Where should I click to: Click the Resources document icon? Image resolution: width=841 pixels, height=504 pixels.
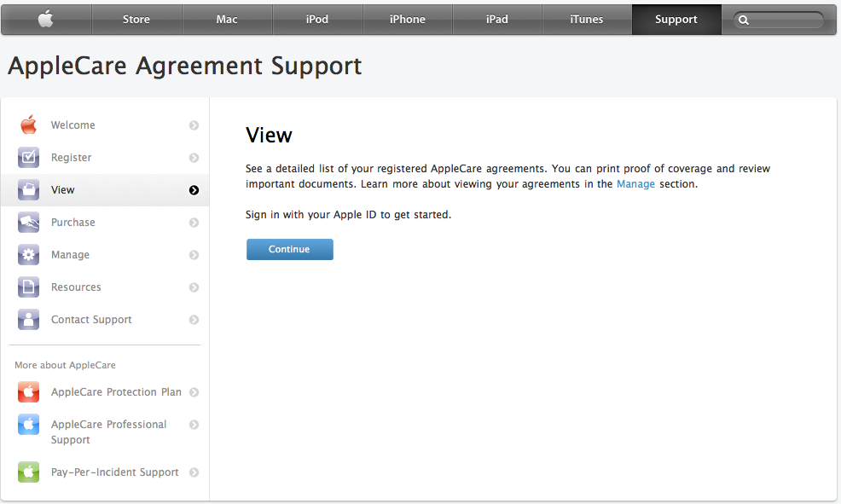click(29, 287)
